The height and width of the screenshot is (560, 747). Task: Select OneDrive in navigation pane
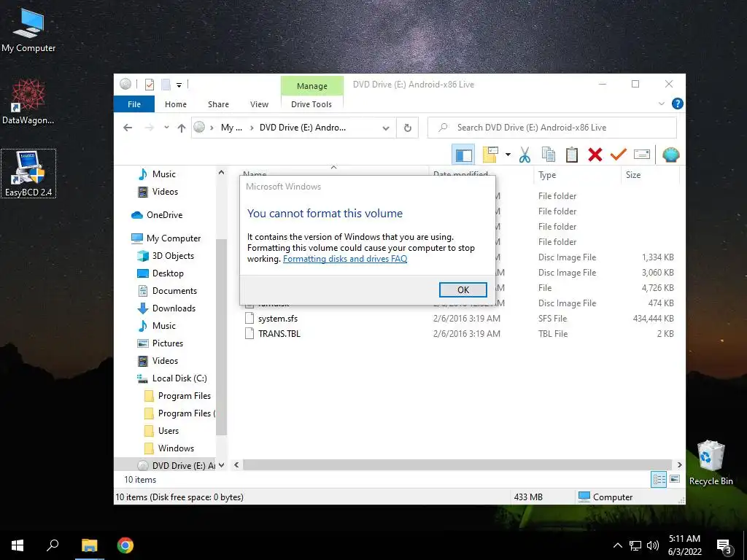164,215
